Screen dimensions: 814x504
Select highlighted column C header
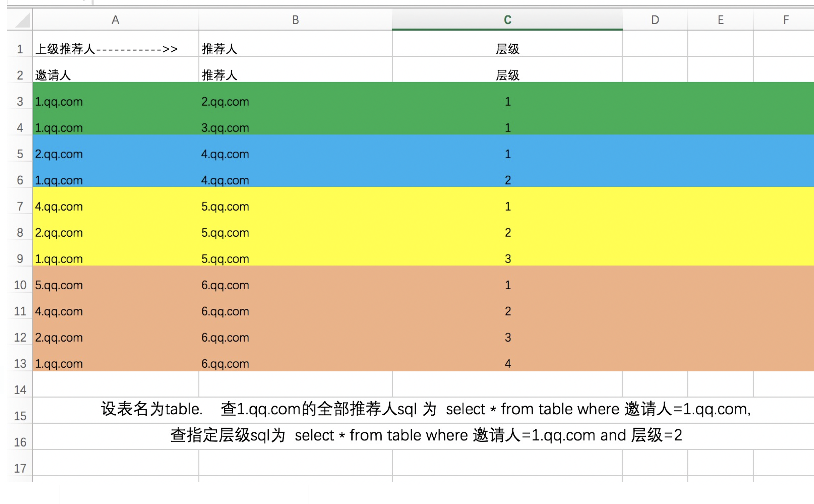tap(507, 20)
